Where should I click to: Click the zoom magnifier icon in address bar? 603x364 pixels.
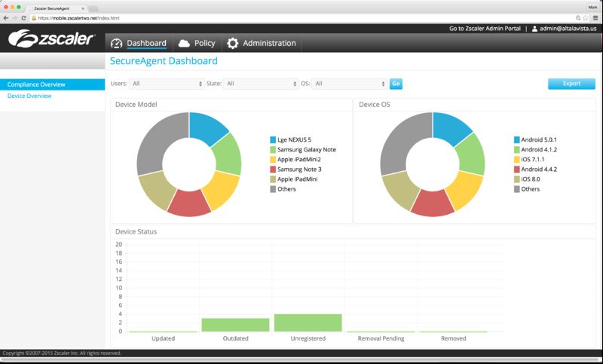pos(578,18)
